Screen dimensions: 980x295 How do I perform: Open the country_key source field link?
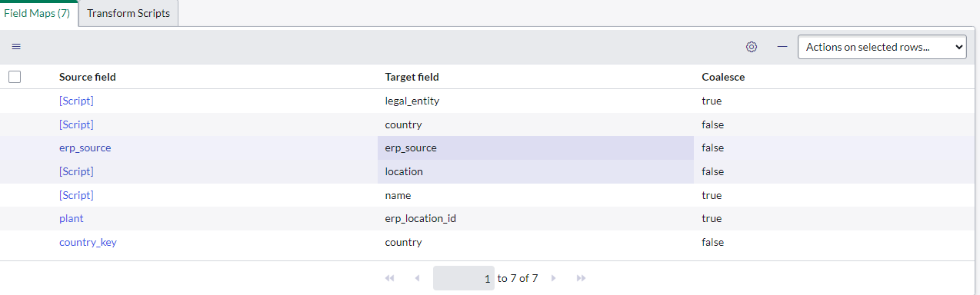88,242
